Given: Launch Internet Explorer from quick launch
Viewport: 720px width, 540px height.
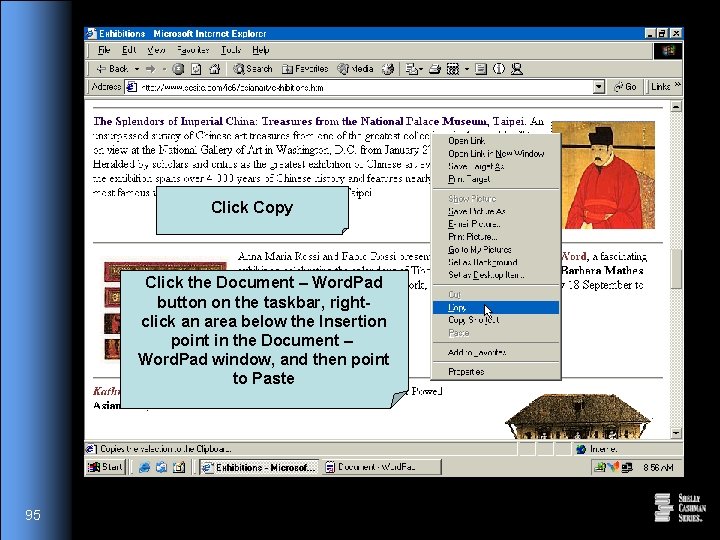Looking at the screenshot, I should click(144, 467).
